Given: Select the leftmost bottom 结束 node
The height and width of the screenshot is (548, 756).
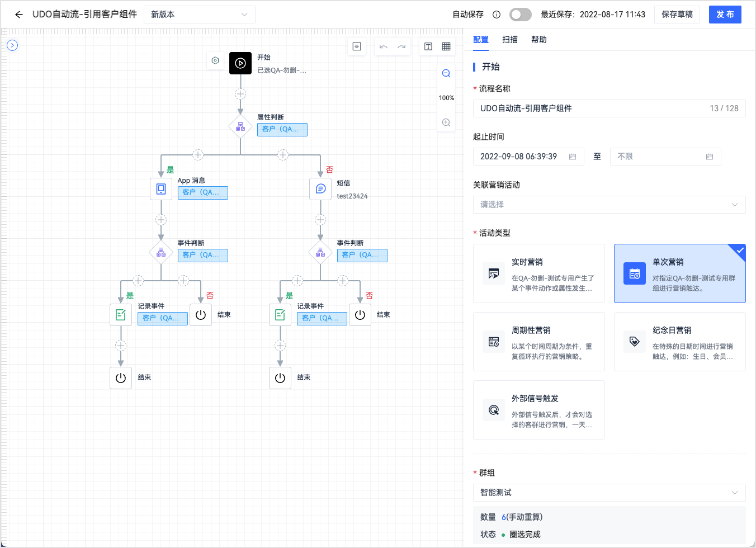Looking at the screenshot, I should click(121, 378).
